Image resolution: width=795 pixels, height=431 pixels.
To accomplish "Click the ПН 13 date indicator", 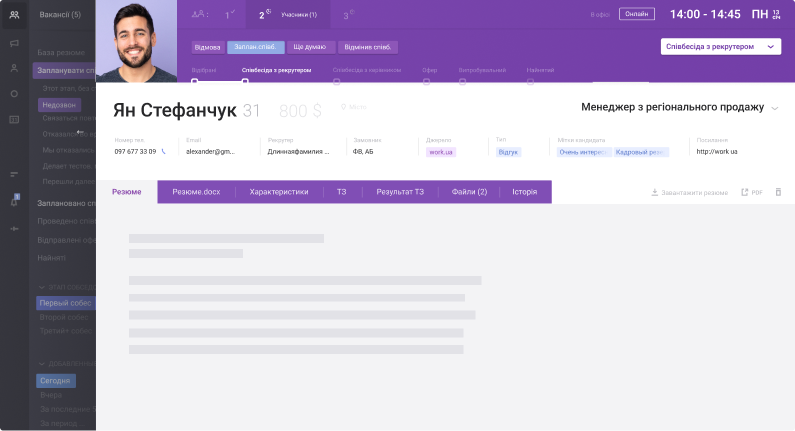I will coord(766,14).
